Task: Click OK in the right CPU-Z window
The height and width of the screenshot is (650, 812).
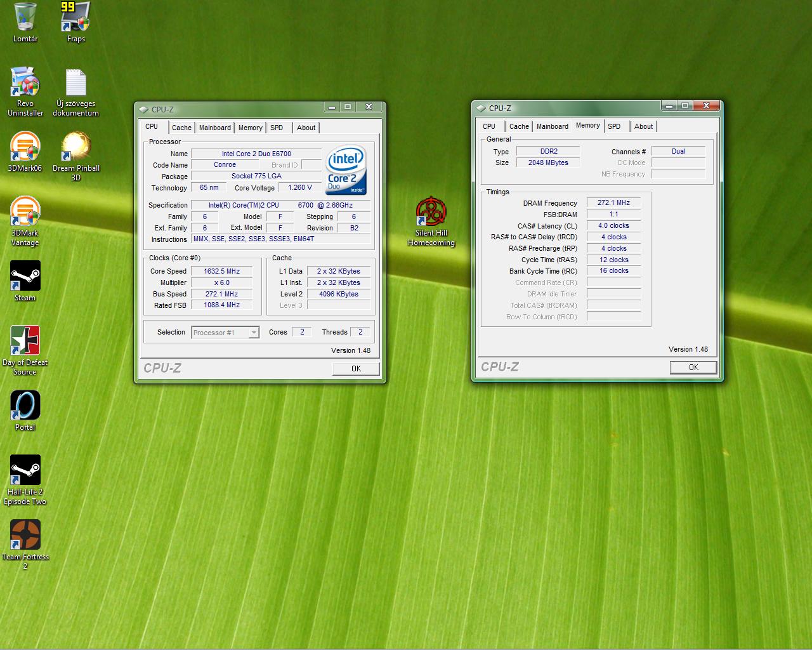Action: [693, 368]
